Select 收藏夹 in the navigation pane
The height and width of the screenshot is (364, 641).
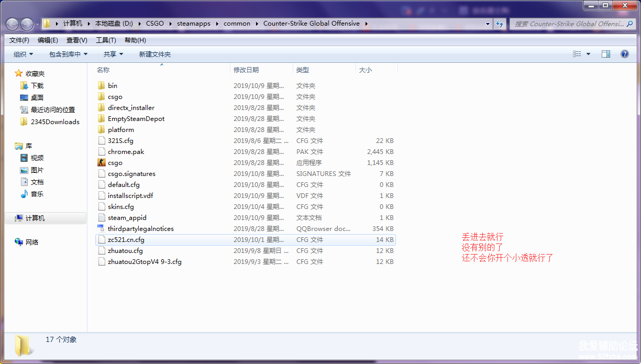[x=35, y=73]
